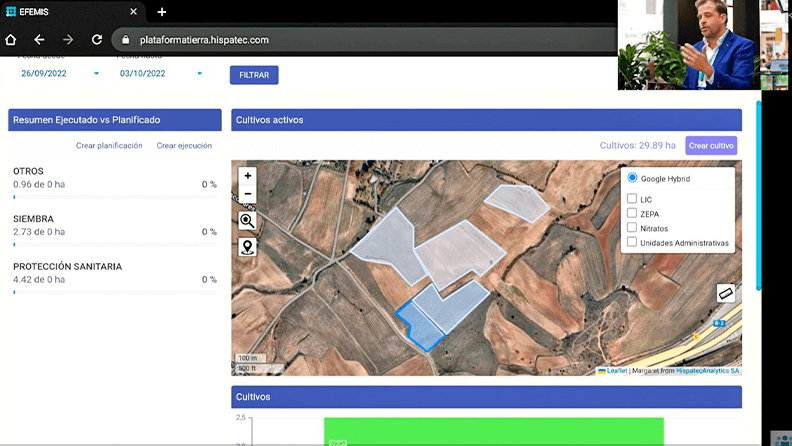Click Resumen Ejecutado vs Planificado header
Viewport: 792px width, 446px height.
tap(115, 120)
